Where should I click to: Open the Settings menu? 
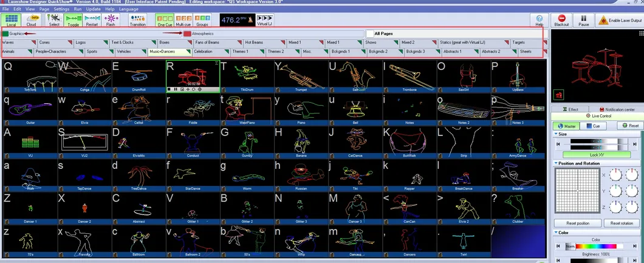tap(61, 9)
